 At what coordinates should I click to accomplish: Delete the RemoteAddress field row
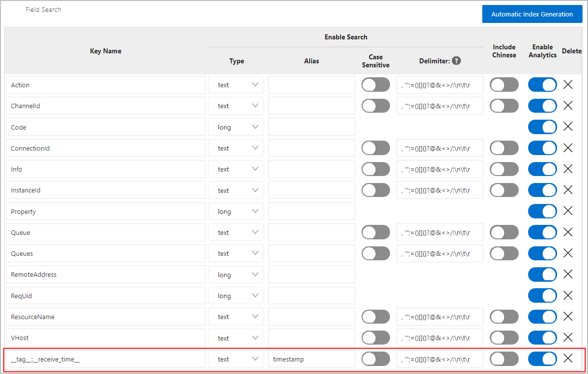point(568,275)
